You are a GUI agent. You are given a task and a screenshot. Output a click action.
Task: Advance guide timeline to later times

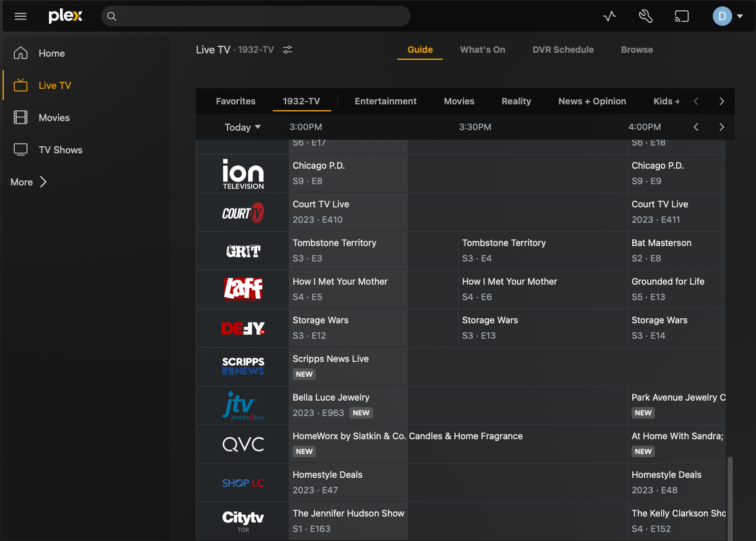[721, 127]
